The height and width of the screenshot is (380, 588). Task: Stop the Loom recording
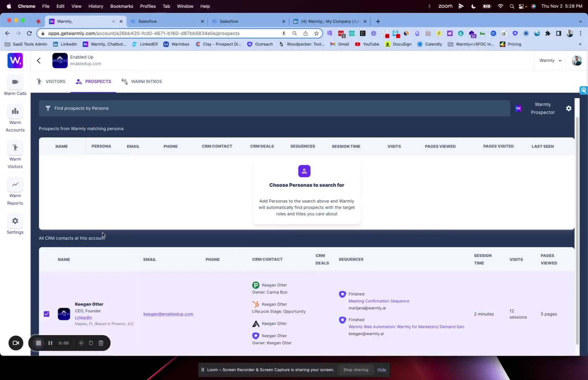(39, 343)
